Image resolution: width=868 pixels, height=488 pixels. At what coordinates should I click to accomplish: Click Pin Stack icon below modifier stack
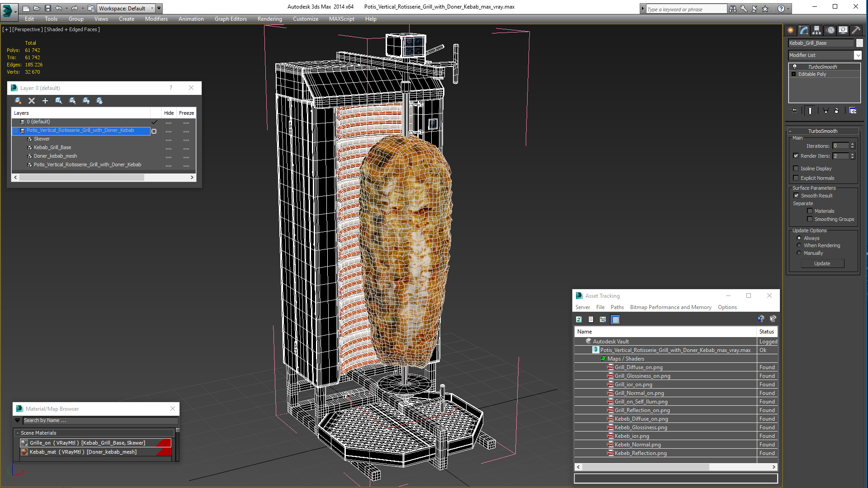(x=794, y=111)
